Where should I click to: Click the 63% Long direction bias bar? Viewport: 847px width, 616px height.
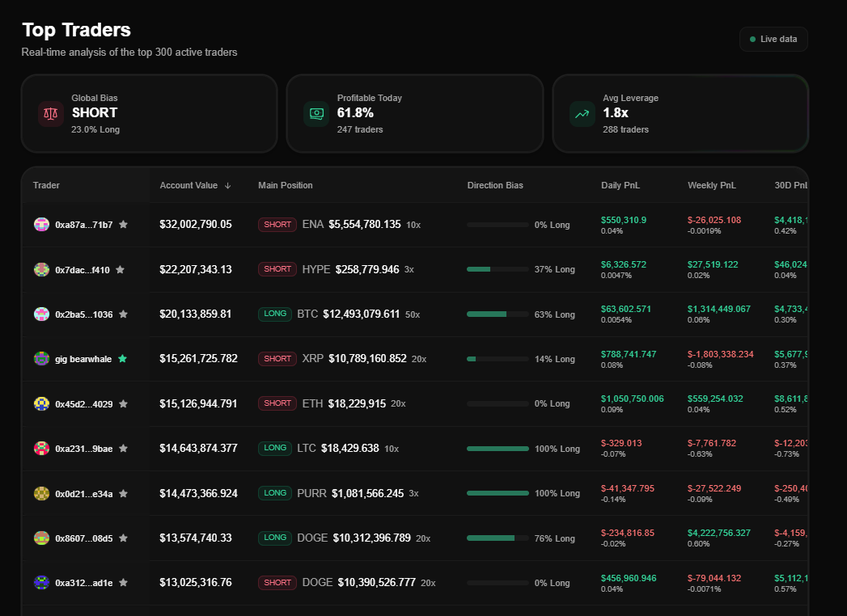pos(498,314)
